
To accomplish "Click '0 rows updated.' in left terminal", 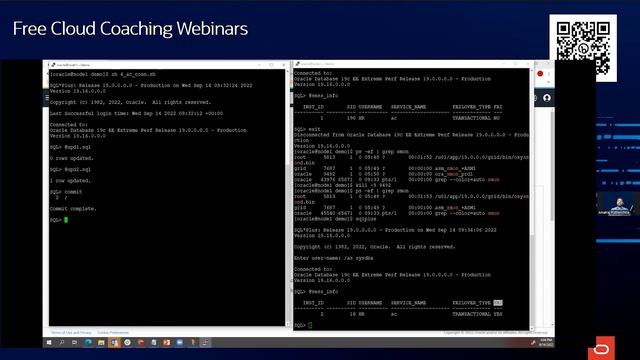I will coord(71,158).
